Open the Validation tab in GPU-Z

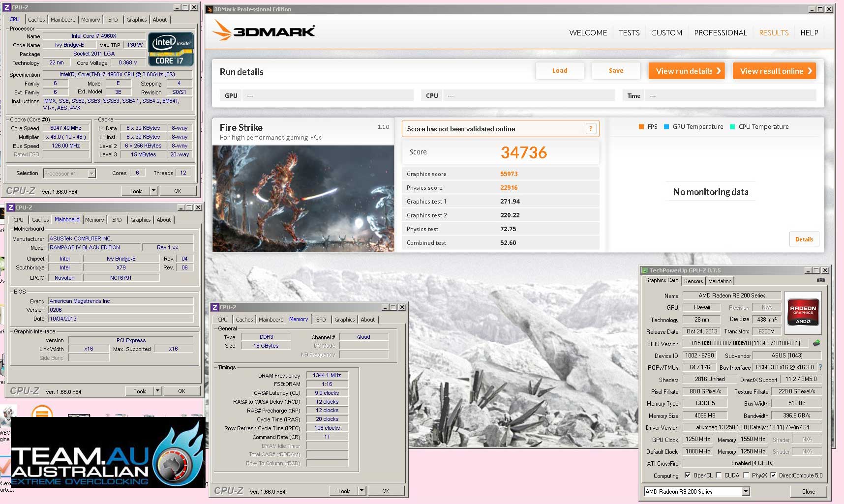720,281
